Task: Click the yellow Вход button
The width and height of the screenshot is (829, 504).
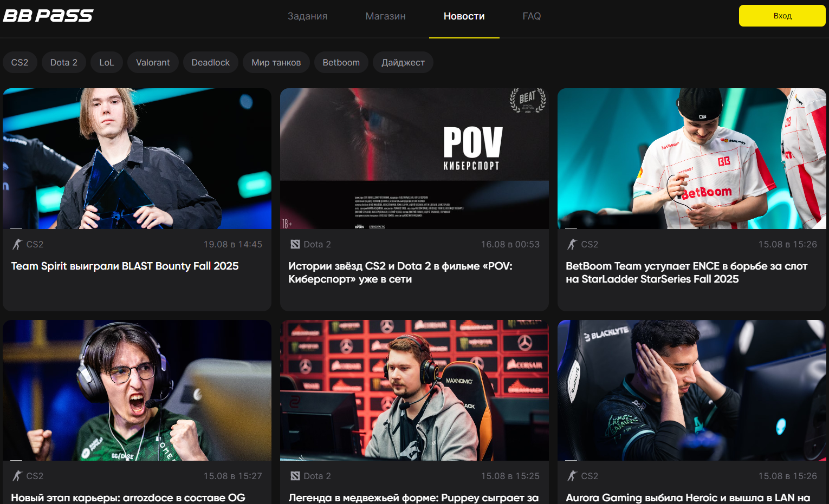Action: 782,16
